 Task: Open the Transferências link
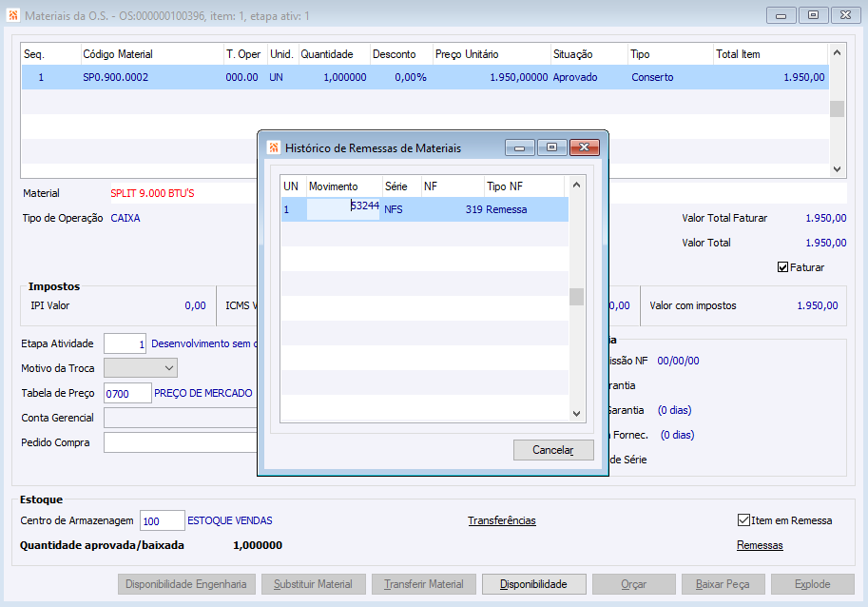click(x=502, y=520)
